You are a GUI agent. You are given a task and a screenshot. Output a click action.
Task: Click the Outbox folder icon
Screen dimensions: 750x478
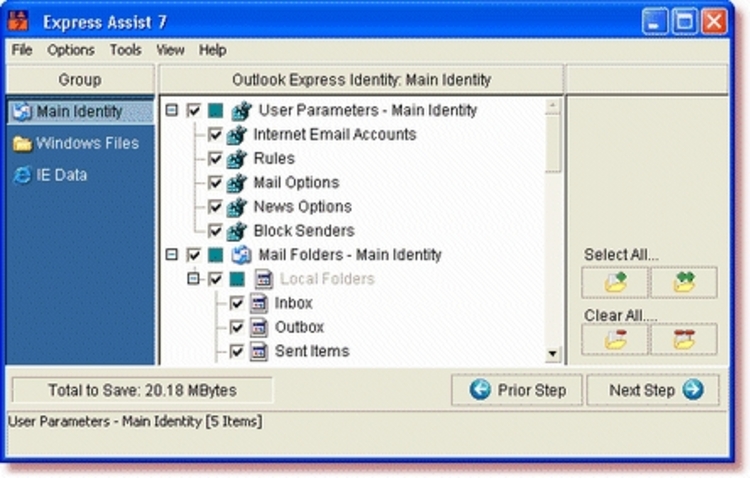(259, 327)
